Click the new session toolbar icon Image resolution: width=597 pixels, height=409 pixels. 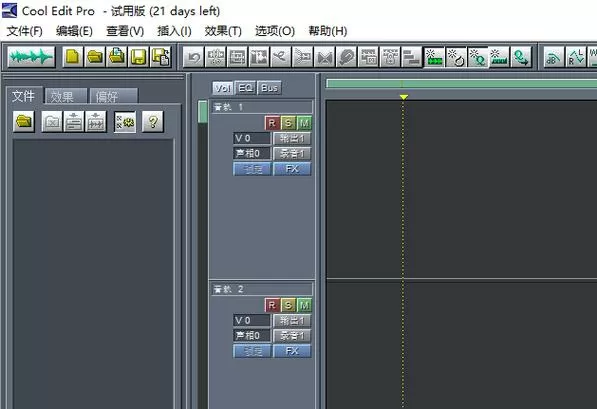click(73, 57)
